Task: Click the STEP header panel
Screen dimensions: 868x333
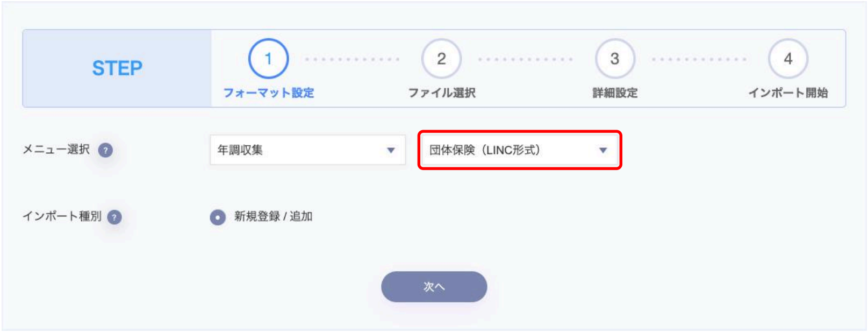Action: [x=117, y=68]
